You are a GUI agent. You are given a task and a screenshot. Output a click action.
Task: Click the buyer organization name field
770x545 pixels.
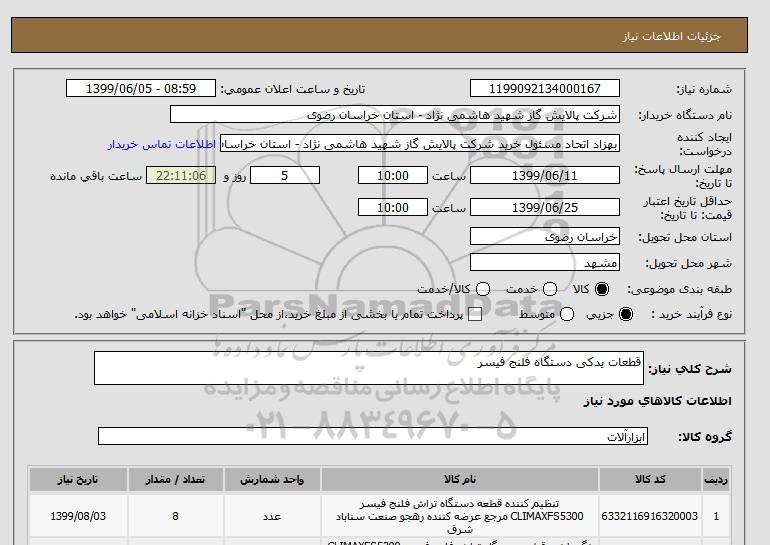tap(395, 114)
